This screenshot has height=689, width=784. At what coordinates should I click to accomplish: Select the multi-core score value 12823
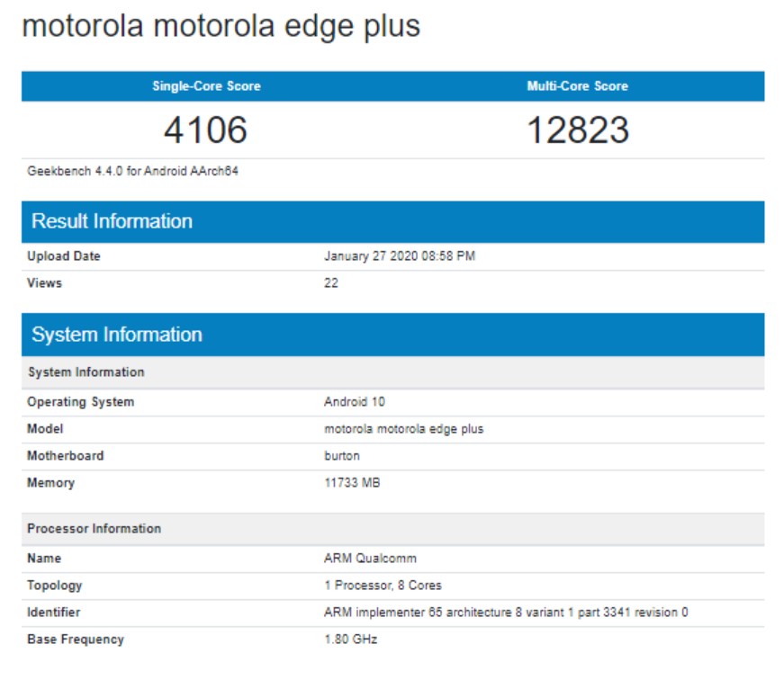[x=578, y=130]
